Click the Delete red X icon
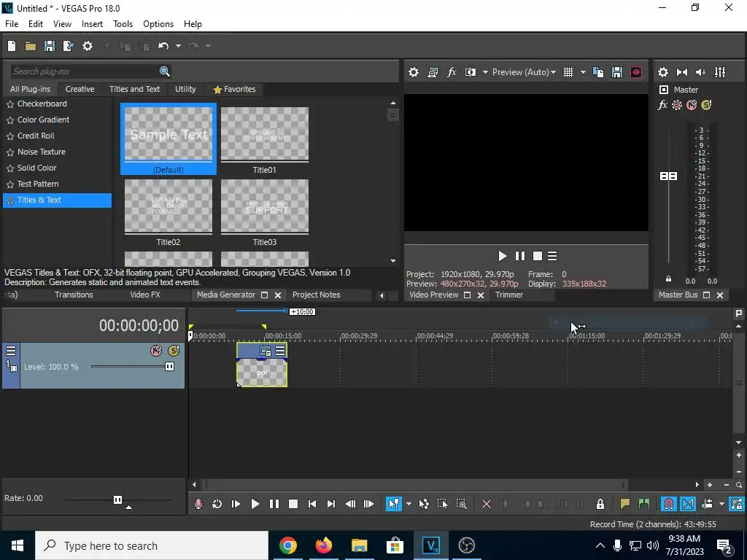 [487, 504]
